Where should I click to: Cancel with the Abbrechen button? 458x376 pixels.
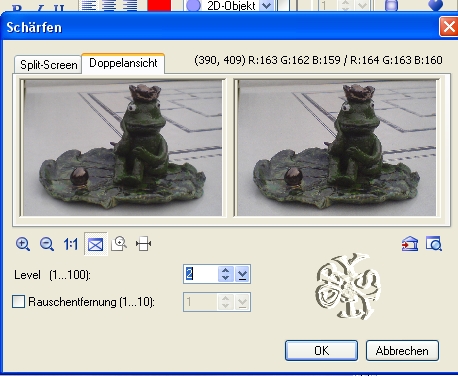402,350
